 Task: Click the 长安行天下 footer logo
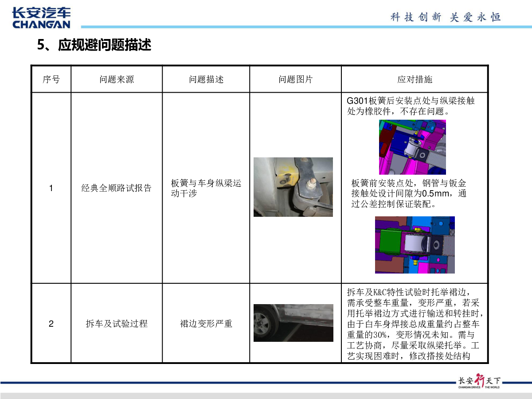[479, 382]
